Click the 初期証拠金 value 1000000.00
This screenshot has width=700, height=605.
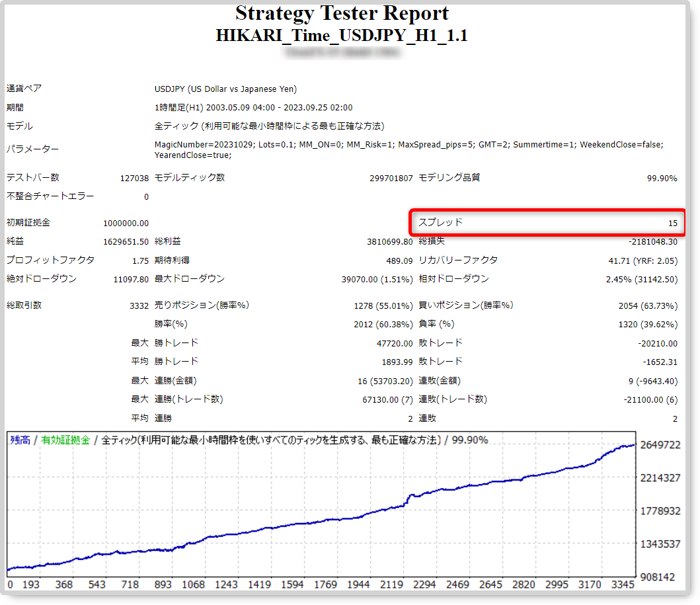pyautogui.click(x=126, y=223)
